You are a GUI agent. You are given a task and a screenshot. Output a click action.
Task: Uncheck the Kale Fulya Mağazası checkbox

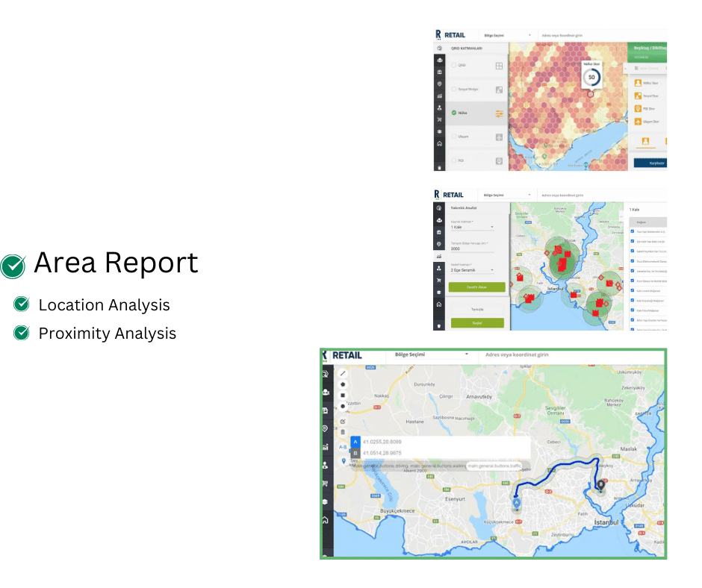pyautogui.click(x=632, y=310)
